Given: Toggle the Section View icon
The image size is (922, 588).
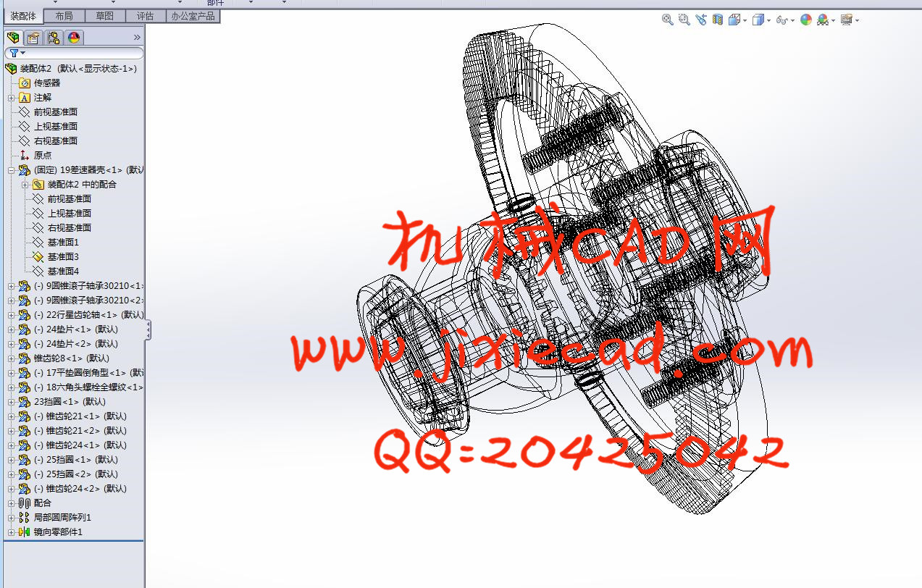Looking at the screenshot, I should [x=718, y=20].
